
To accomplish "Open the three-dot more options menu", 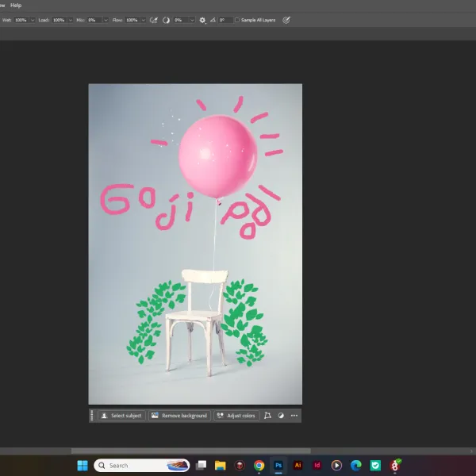I will pos(294,416).
